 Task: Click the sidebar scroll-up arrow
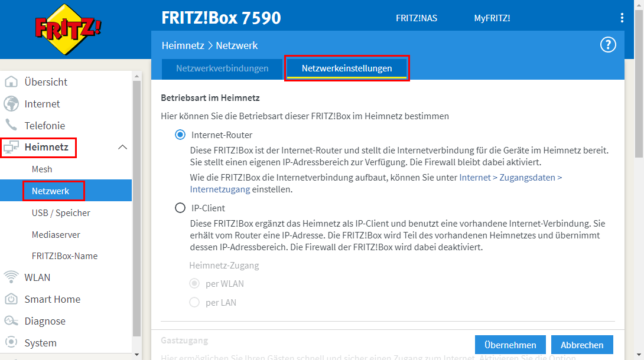click(x=136, y=76)
